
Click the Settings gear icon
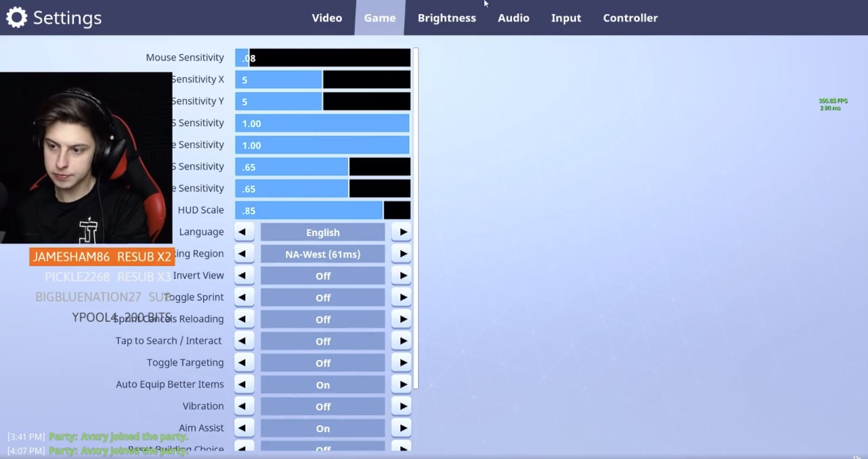pos(17,18)
